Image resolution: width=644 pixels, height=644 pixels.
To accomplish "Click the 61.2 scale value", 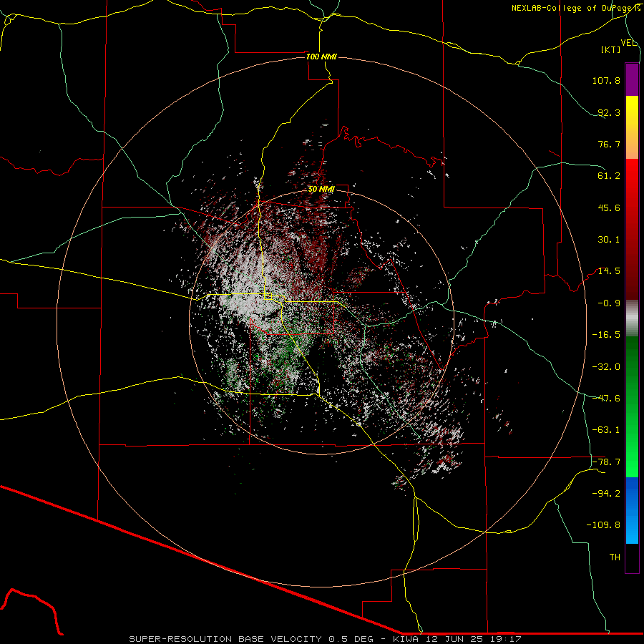I will click(x=609, y=176).
